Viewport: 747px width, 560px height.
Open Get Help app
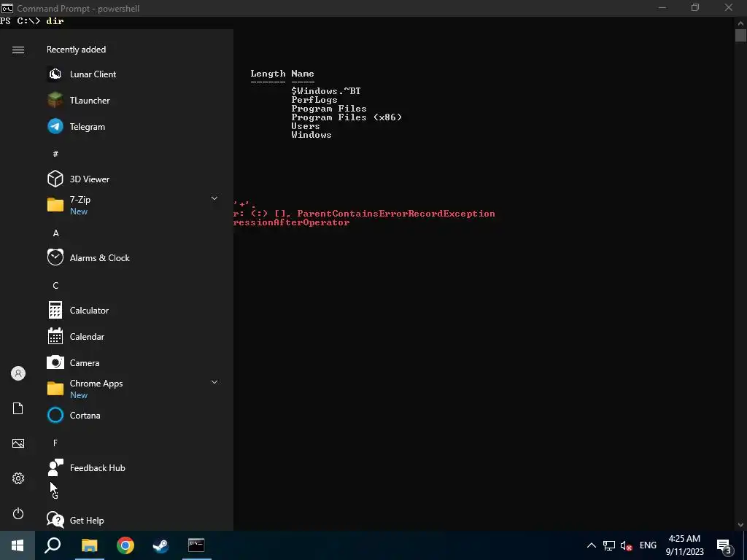click(87, 521)
